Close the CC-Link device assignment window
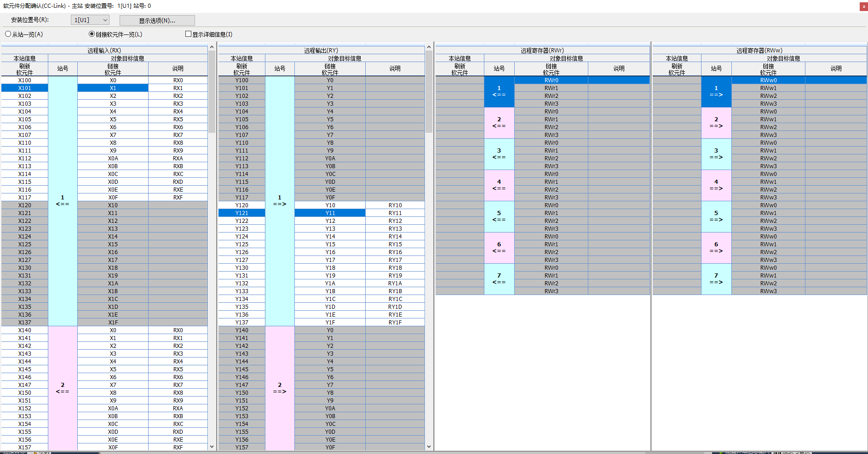This screenshot has height=454, width=868. tap(863, 6)
